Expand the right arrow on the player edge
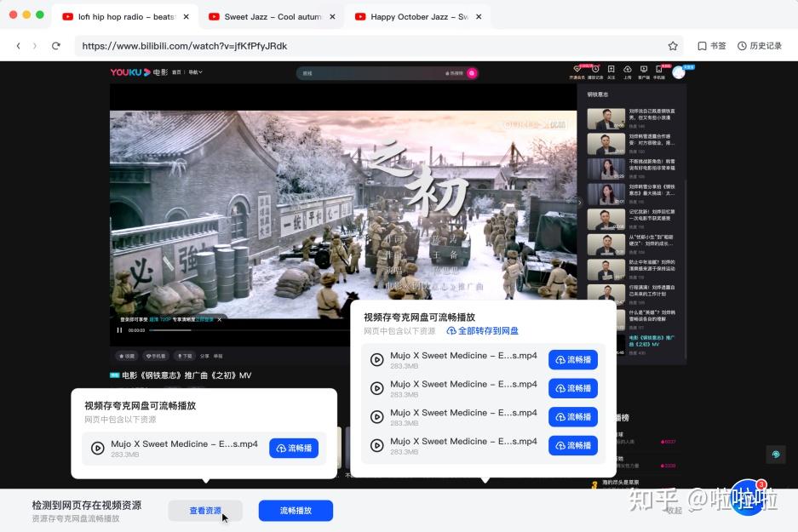This screenshot has width=798, height=532. pos(580,203)
